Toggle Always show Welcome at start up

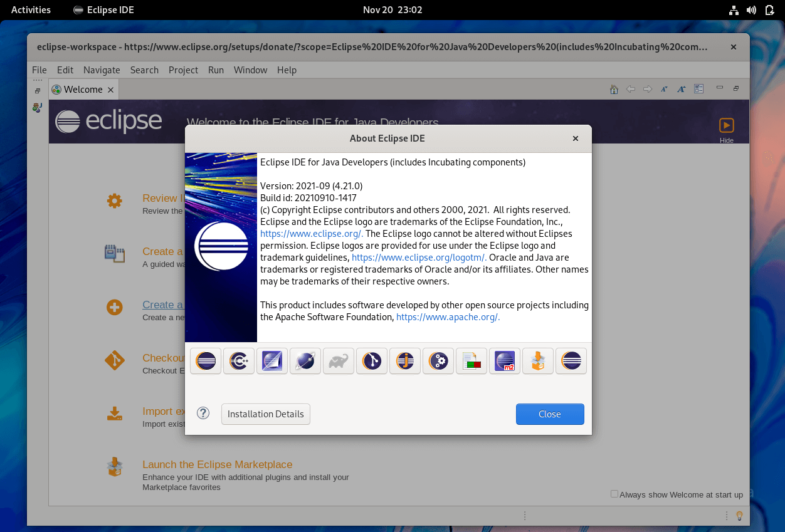(614, 494)
